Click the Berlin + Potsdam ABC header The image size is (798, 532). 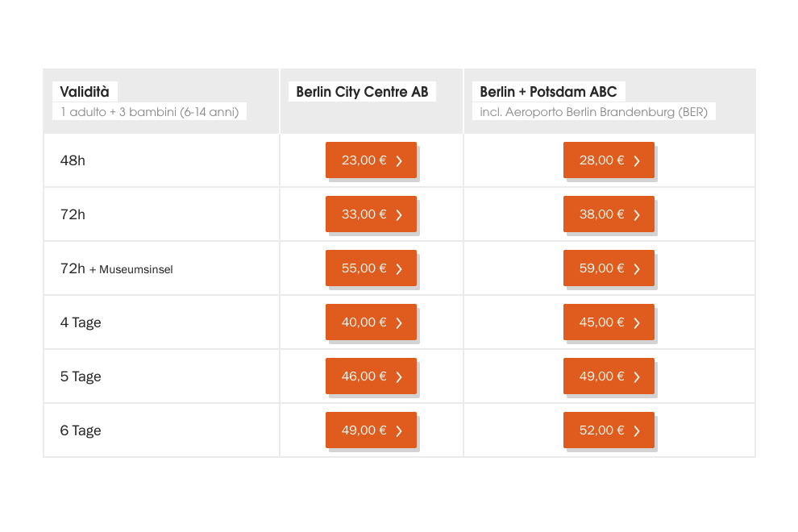[x=549, y=92]
